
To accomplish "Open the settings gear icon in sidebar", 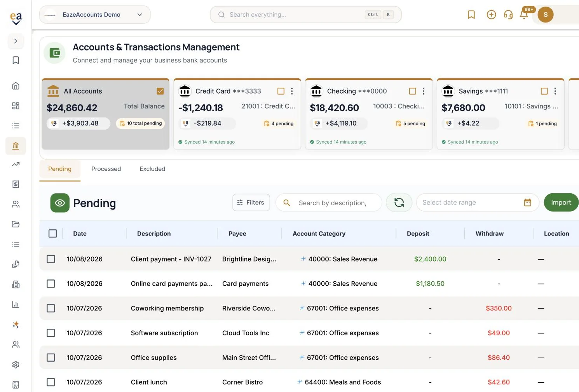I will pos(16,364).
